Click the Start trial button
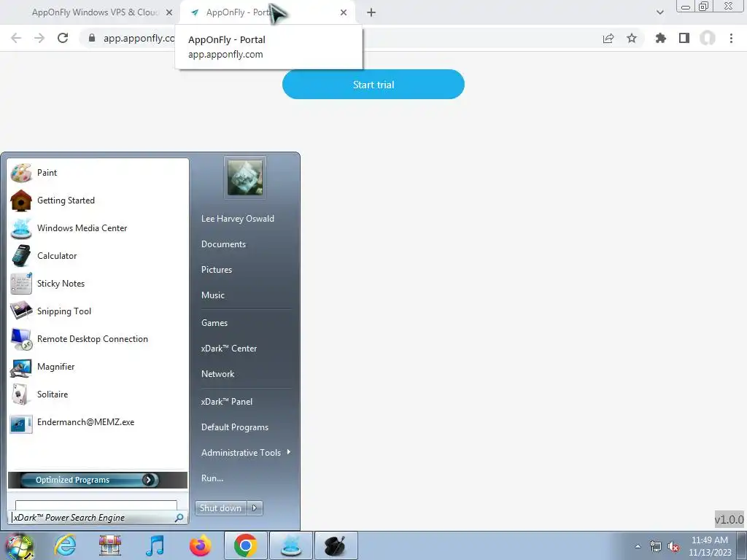Image resolution: width=747 pixels, height=560 pixels. click(x=373, y=85)
